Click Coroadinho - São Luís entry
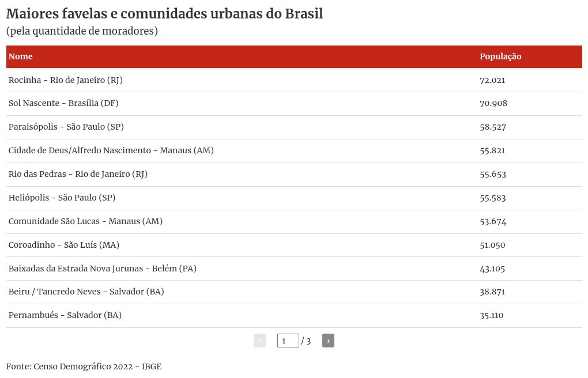Viewport: 588px width, 378px height. (64, 245)
